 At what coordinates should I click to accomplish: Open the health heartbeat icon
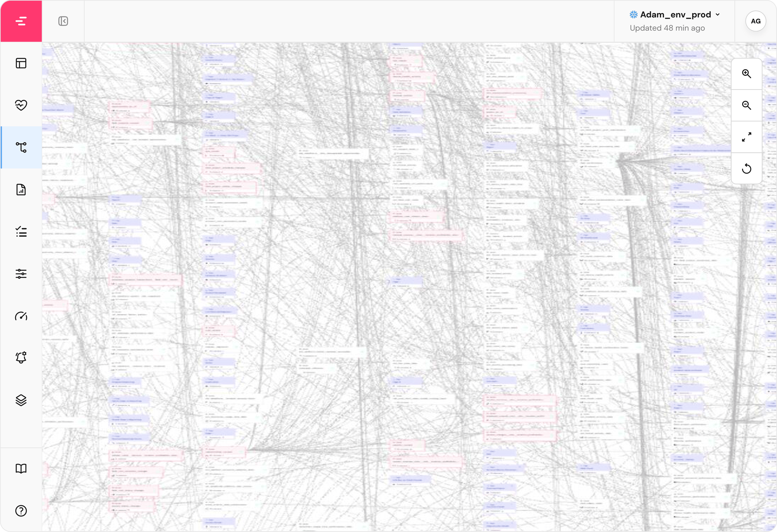pyautogui.click(x=21, y=105)
